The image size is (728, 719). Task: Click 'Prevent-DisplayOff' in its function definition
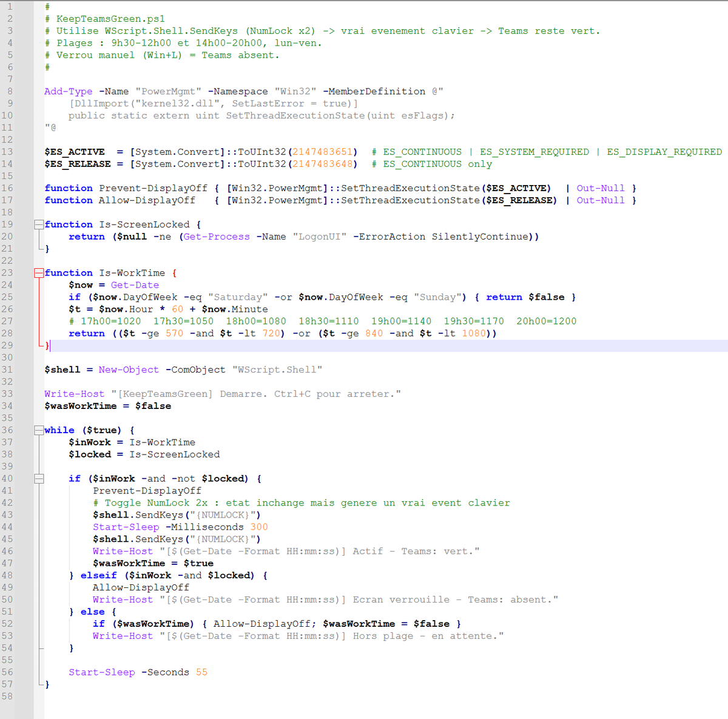click(153, 188)
